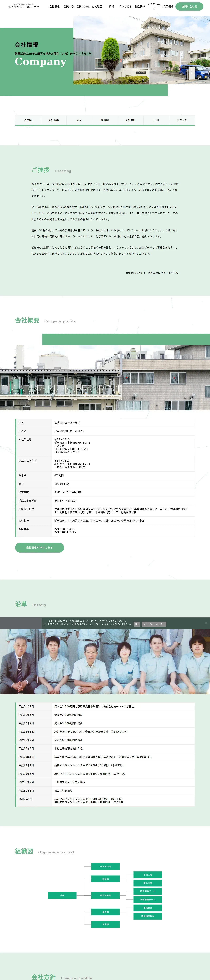
Task: Click the company building hero photo
Action: (141, 50)
